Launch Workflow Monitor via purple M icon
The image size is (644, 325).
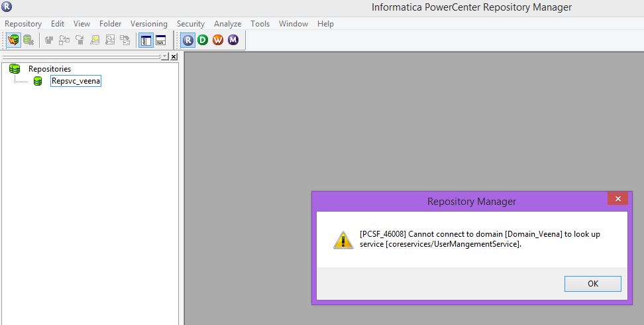(233, 40)
